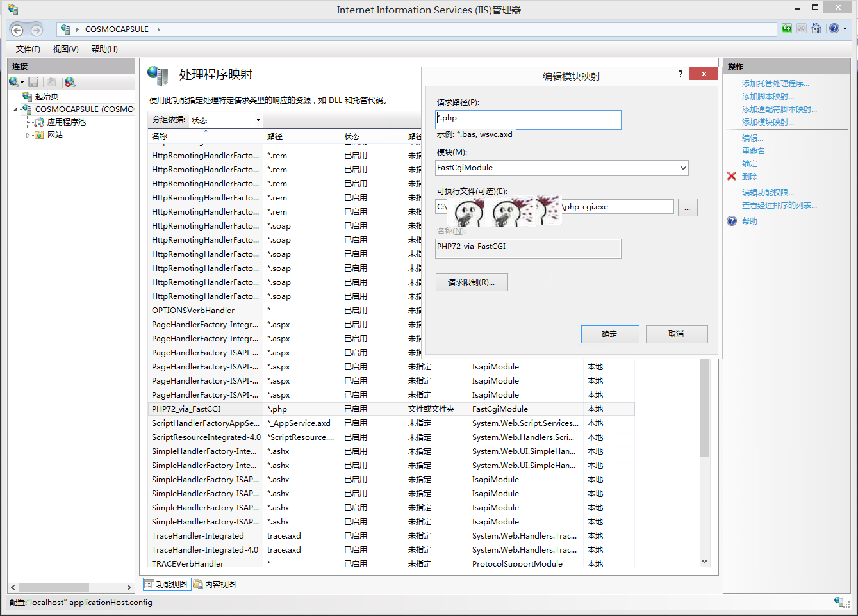Screen dimensions: 858x616
Task: Select the TraceHandler-Integrated-4.0 row
Action: pyautogui.click(x=391, y=549)
